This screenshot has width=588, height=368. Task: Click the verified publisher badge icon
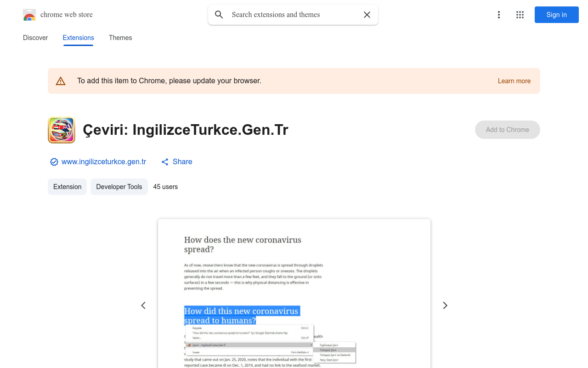click(54, 162)
